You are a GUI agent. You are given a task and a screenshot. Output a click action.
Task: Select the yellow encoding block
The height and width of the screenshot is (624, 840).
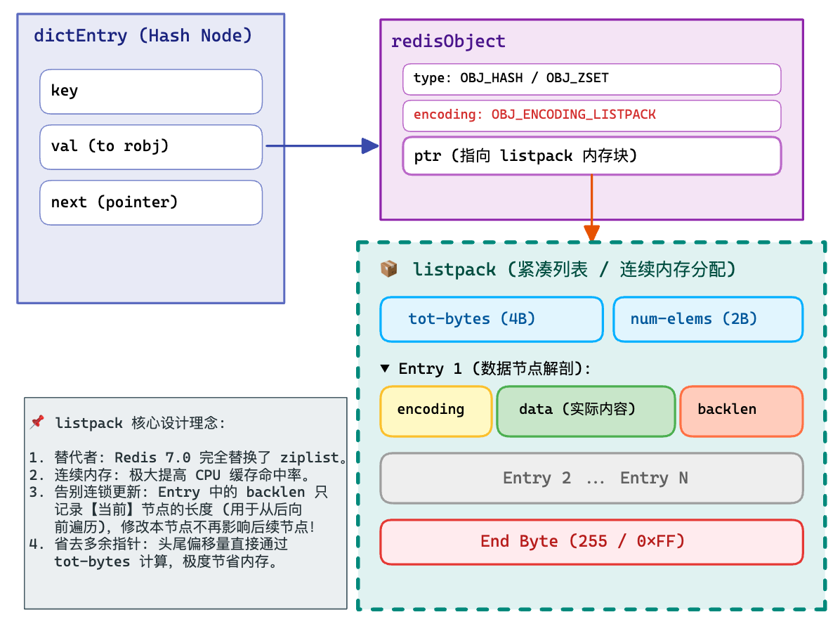(435, 410)
